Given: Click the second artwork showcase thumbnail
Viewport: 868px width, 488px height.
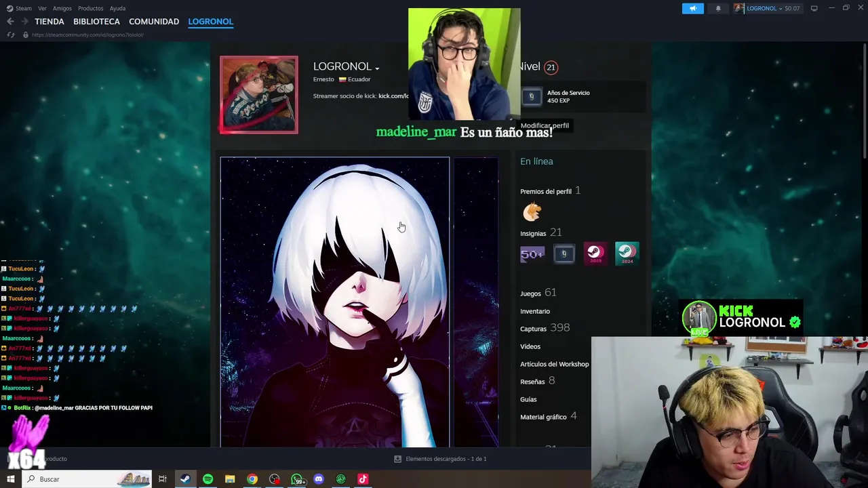Looking at the screenshot, I should pyautogui.click(x=476, y=302).
